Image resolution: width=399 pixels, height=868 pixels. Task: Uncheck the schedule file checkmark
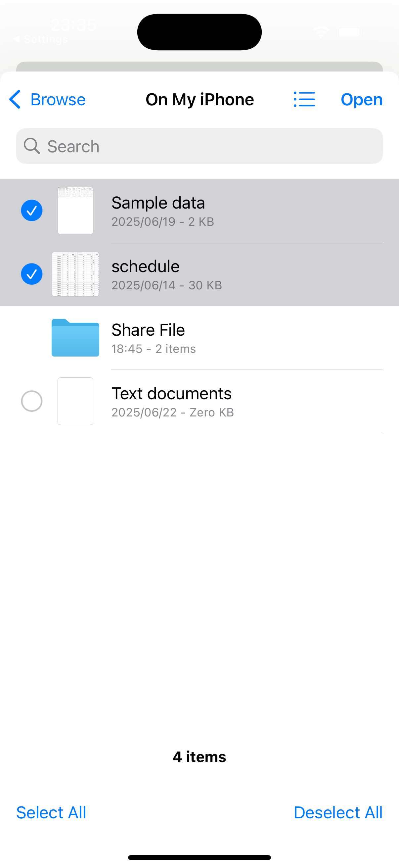click(x=32, y=274)
